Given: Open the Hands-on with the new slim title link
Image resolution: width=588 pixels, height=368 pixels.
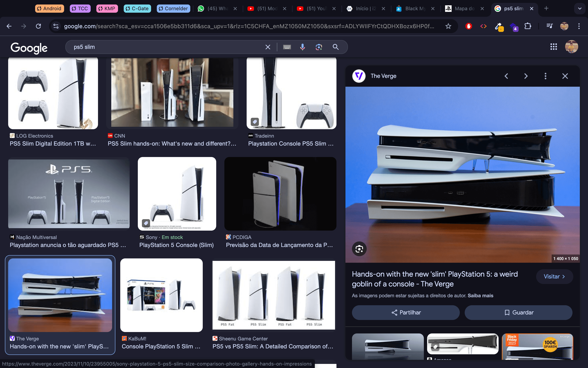Looking at the screenshot, I should [435, 279].
